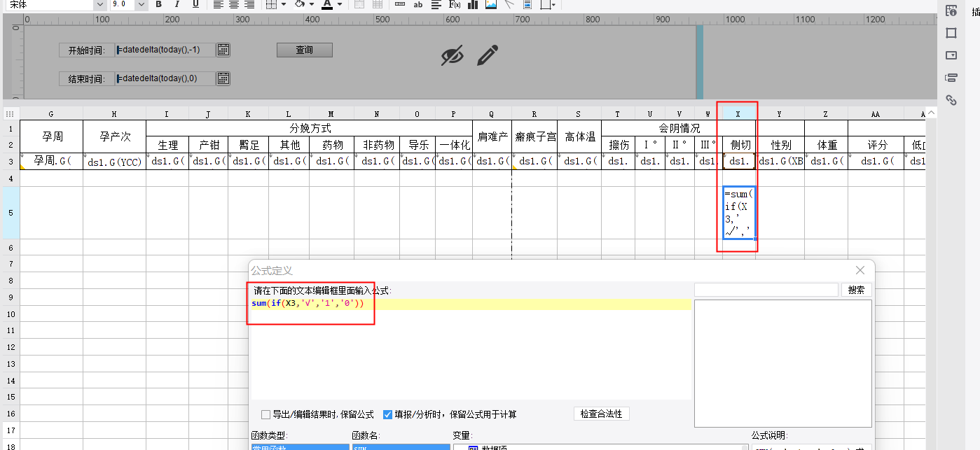Open the calendar picker for 开始时间
This screenshot has height=450, width=980.
tap(223, 50)
